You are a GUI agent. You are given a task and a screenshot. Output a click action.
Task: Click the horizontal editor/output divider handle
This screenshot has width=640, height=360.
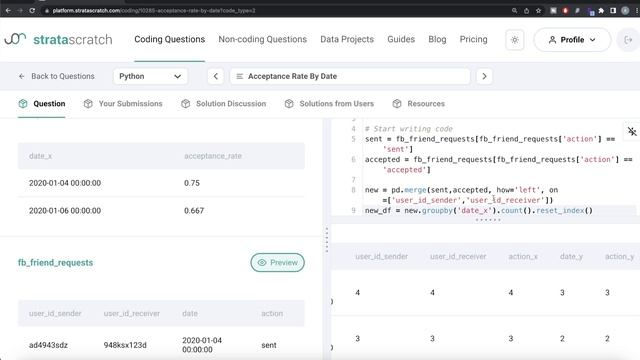[x=488, y=220]
